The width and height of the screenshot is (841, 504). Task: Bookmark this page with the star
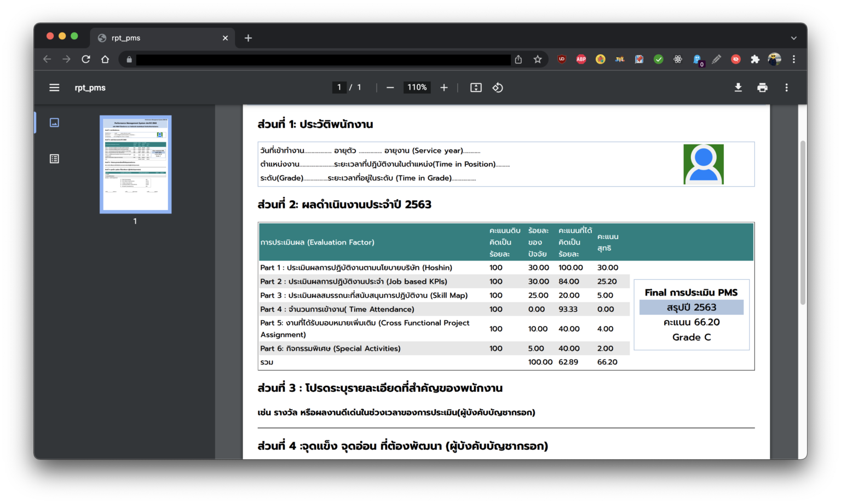538,59
